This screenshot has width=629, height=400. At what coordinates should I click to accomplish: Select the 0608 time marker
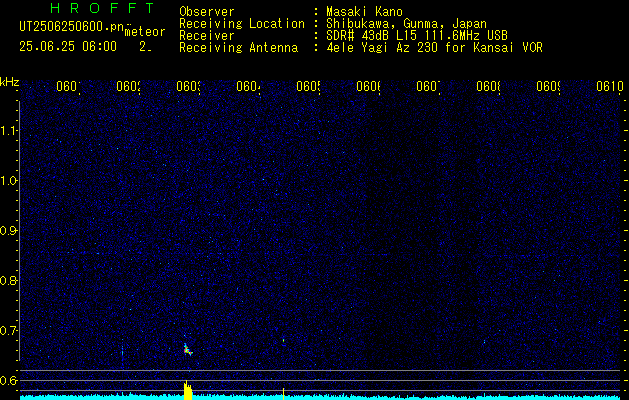[x=488, y=87]
